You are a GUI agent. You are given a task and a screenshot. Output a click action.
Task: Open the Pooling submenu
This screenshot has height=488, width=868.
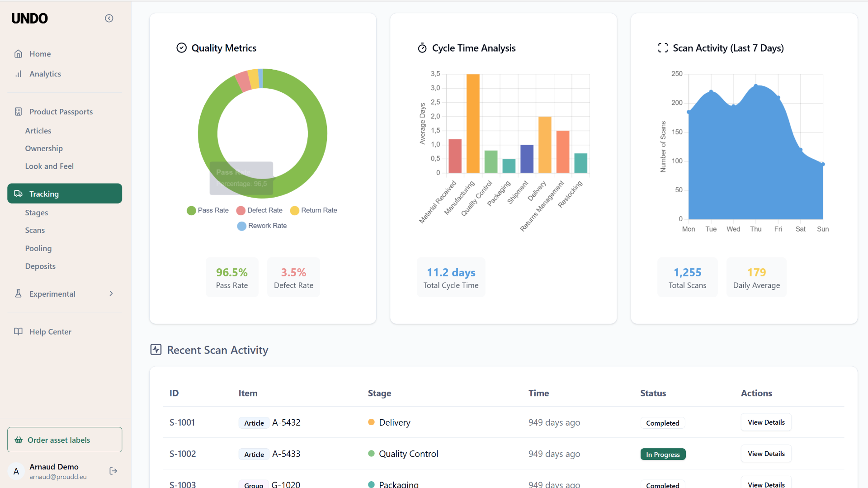(x=38, y=248)
